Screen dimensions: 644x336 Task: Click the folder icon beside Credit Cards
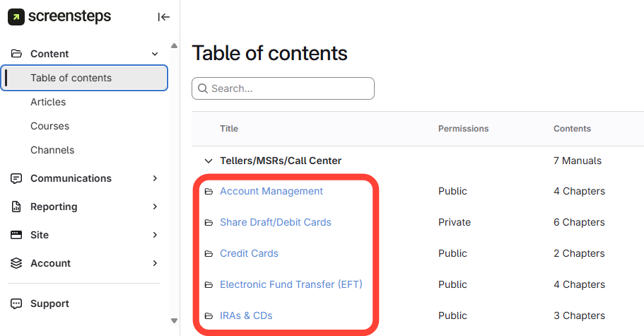coord(209,253)
